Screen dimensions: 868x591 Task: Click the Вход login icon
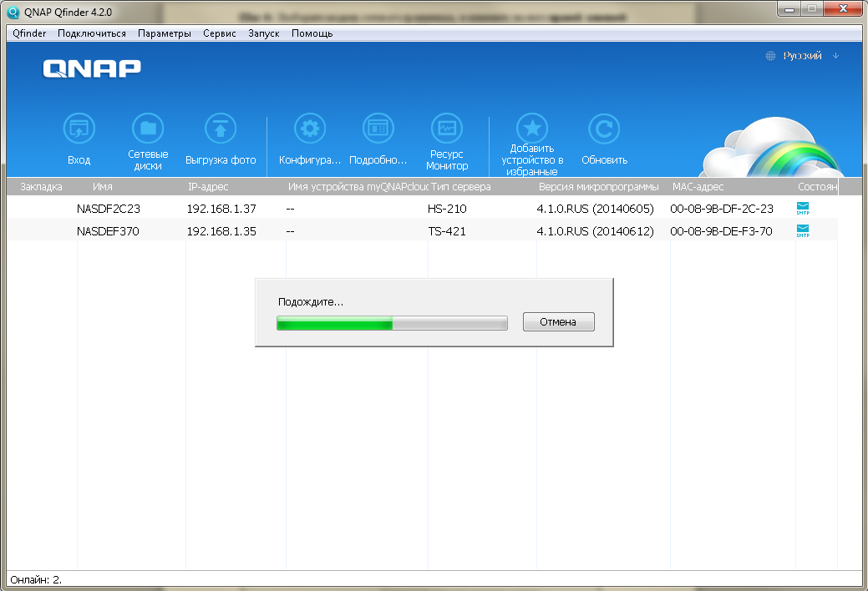(x=79, y=129)
